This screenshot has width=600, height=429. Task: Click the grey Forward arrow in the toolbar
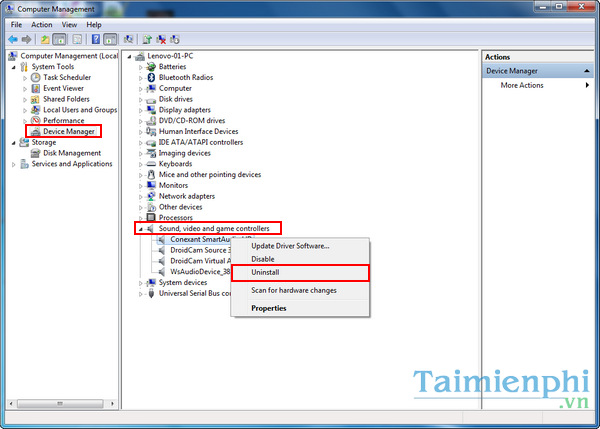click(26, 39)
